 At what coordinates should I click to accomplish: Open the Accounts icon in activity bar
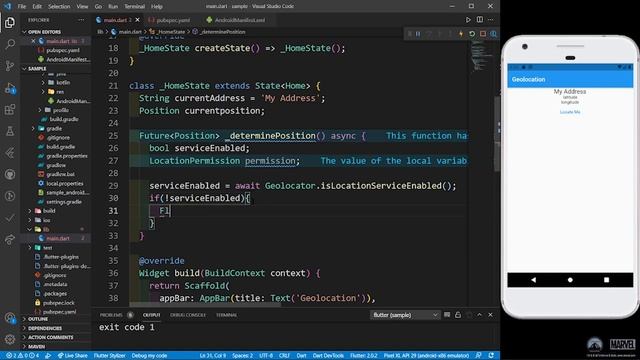click(10, 318)
